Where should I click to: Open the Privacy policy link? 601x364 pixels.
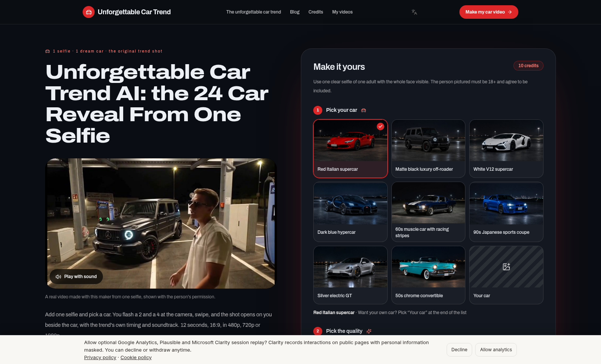pos(100,358)
